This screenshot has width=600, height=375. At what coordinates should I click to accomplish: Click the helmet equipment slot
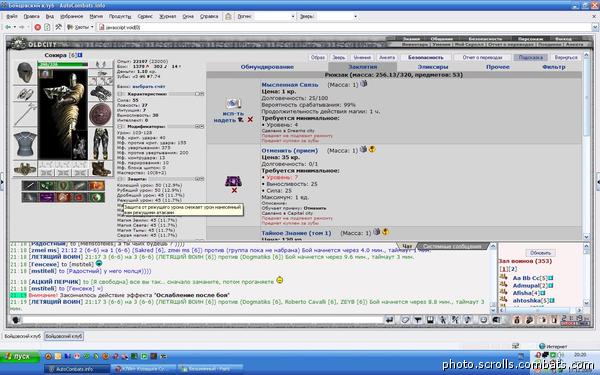click(x=25, y=72)
